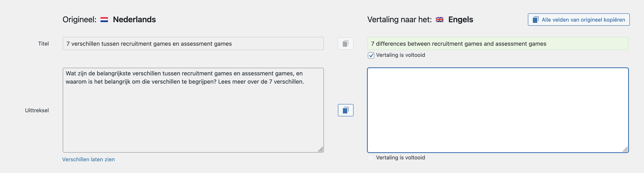Click the 'Uittreksel' field label
The image size is (644, 173).
[37, 110]
